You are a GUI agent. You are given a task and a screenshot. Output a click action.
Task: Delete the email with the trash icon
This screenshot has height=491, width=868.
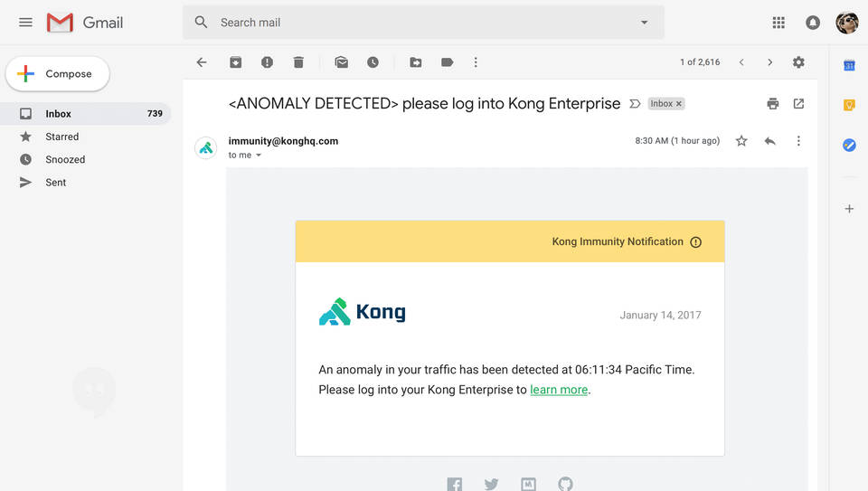tap(298, 62)
